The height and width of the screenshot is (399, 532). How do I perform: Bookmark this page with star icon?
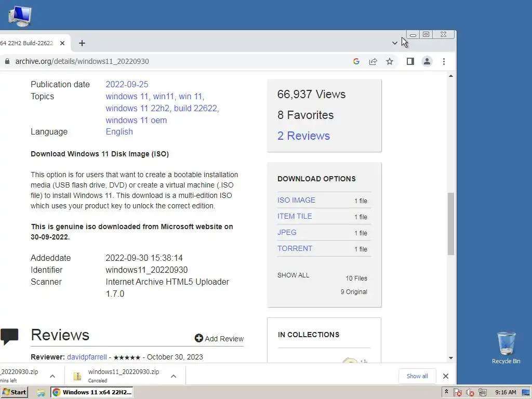tap(390, 61)
